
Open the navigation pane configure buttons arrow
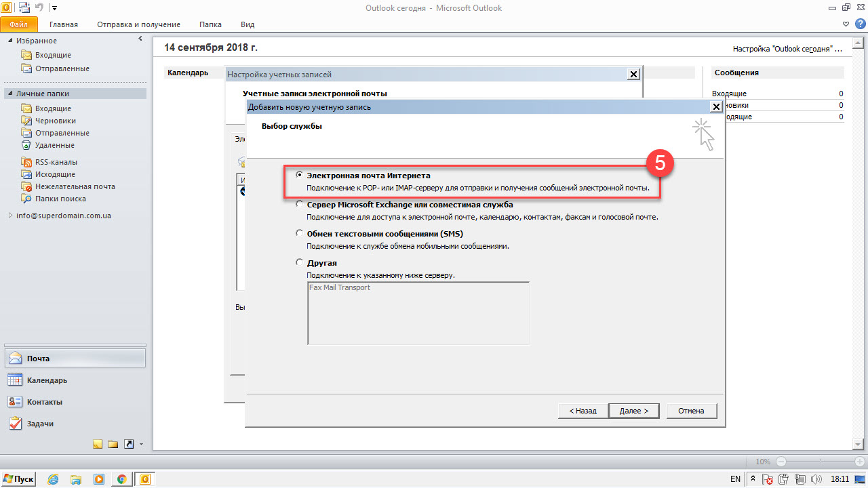click(x=141, y=445)
